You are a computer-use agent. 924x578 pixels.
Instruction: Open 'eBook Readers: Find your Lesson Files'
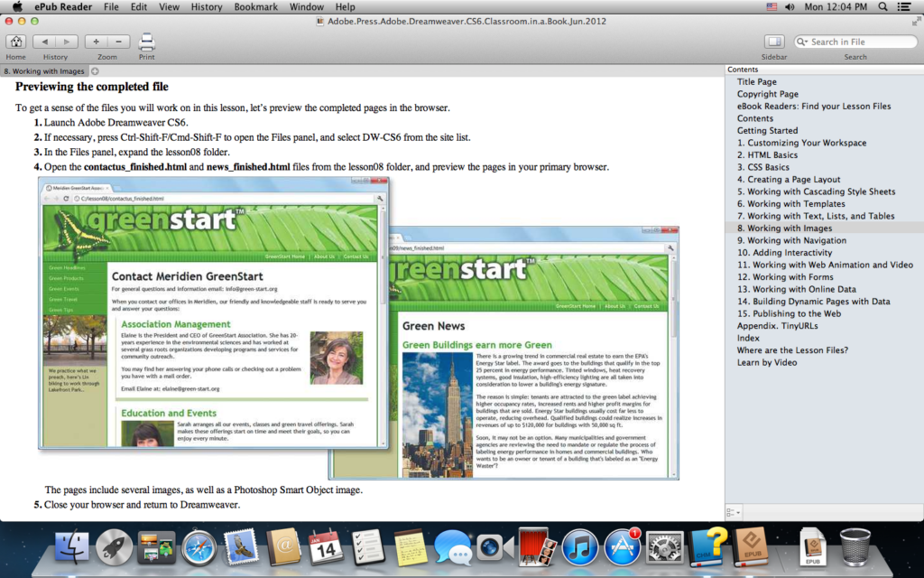tap(814, 107)
